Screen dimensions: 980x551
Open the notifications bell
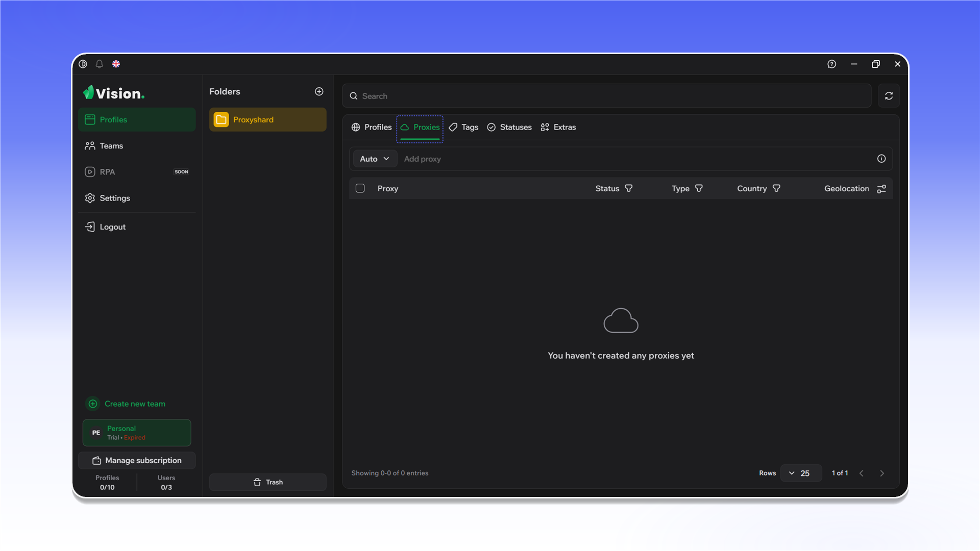[100, 64]
